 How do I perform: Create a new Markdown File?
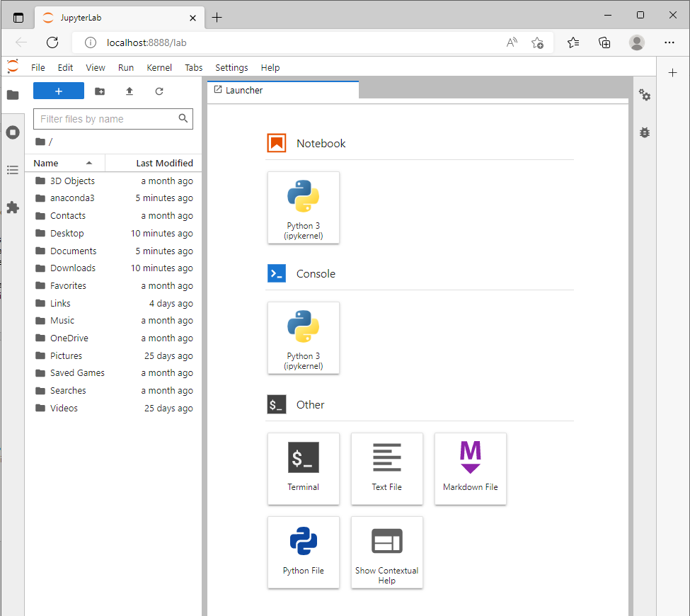(x=471, y=469)
